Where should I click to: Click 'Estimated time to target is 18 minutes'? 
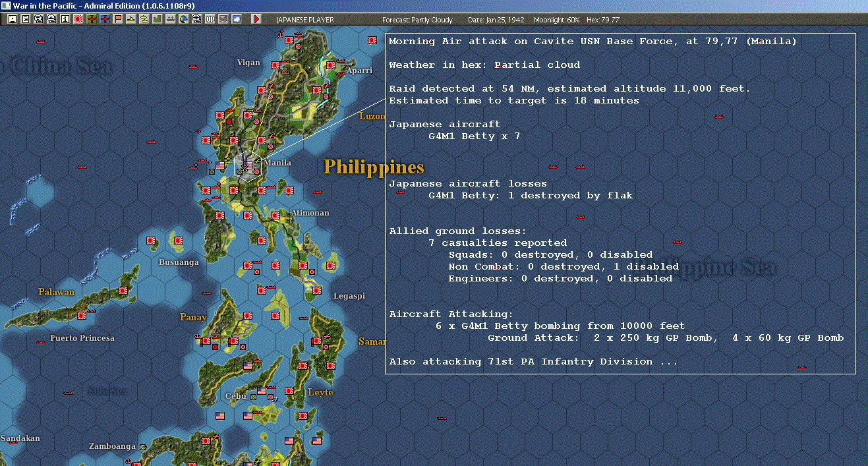[514, 101]
